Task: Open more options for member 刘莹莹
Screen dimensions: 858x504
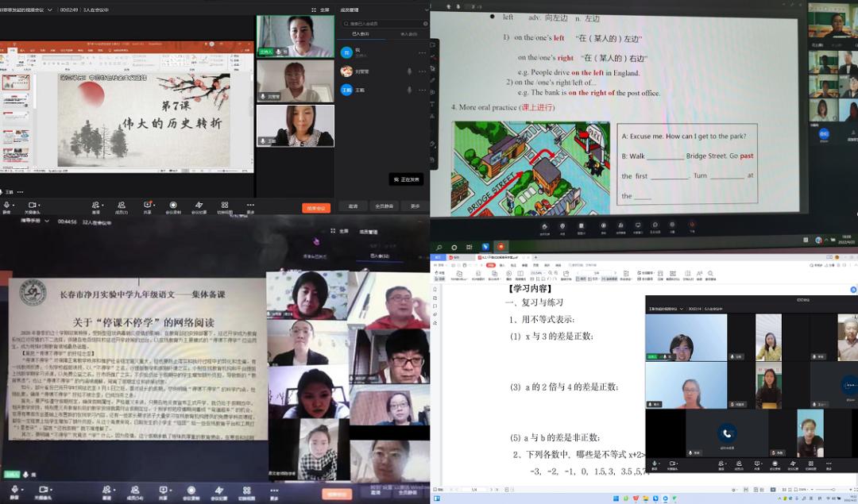Action: click(422, 71)
